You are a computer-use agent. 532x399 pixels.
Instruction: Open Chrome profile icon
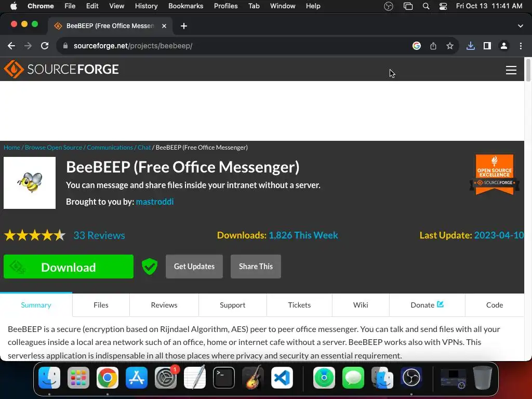coord(504,46)
